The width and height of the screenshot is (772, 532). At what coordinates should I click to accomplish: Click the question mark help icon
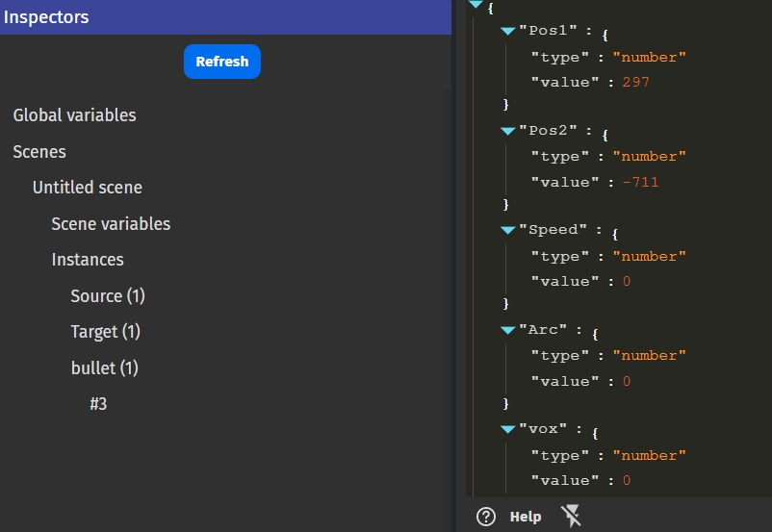pyautogui.click(x=486, y=517)
